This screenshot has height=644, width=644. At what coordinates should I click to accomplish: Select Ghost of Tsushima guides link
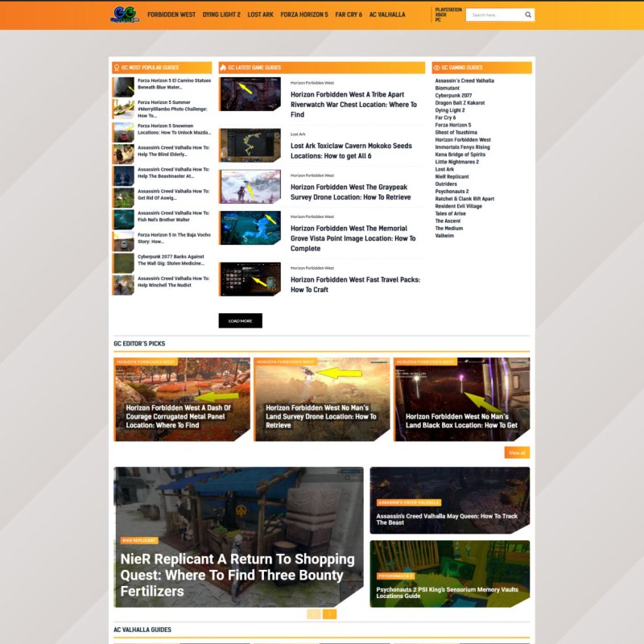pyautogui.click(x=456, y=132)
